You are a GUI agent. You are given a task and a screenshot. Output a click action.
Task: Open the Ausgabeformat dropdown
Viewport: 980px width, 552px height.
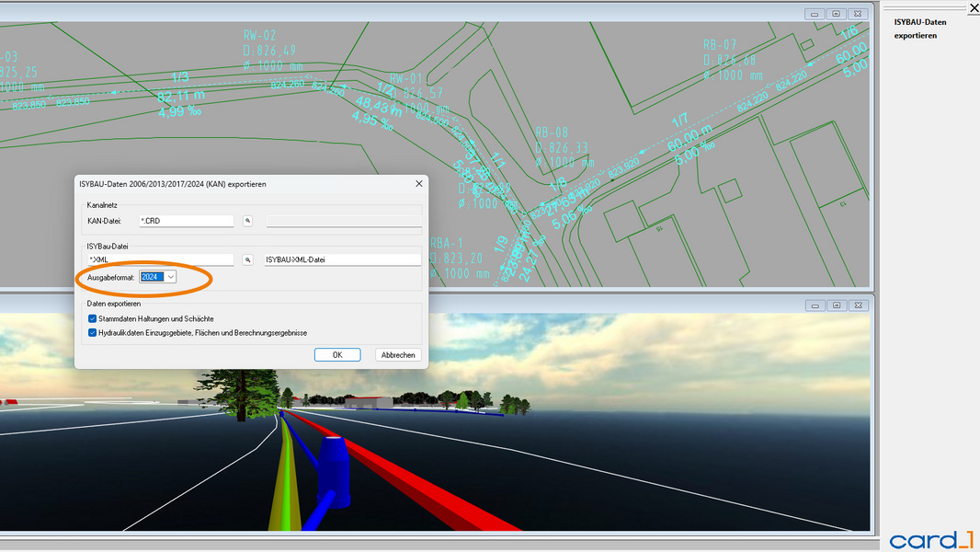171,277
